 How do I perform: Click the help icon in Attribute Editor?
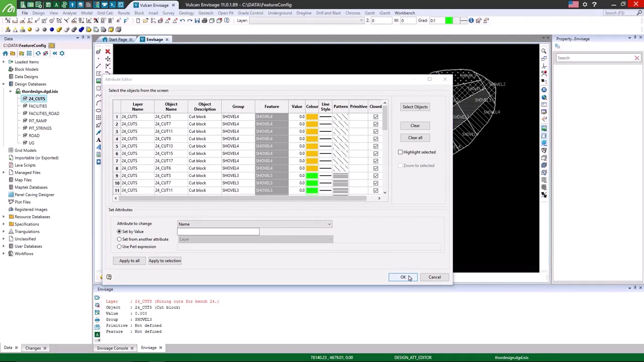pyautogui.click(x=109, y=277)
